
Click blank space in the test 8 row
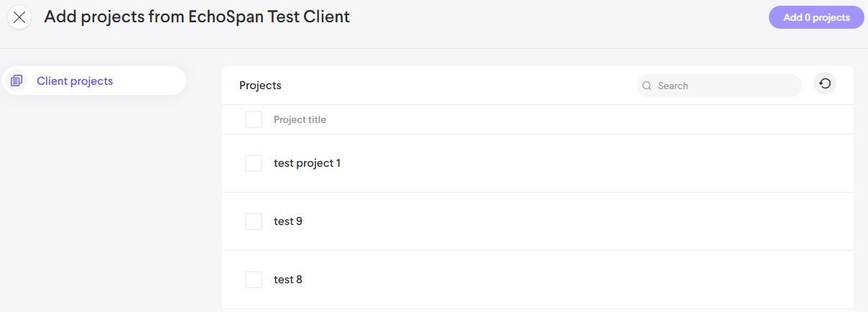coord(575,280)
